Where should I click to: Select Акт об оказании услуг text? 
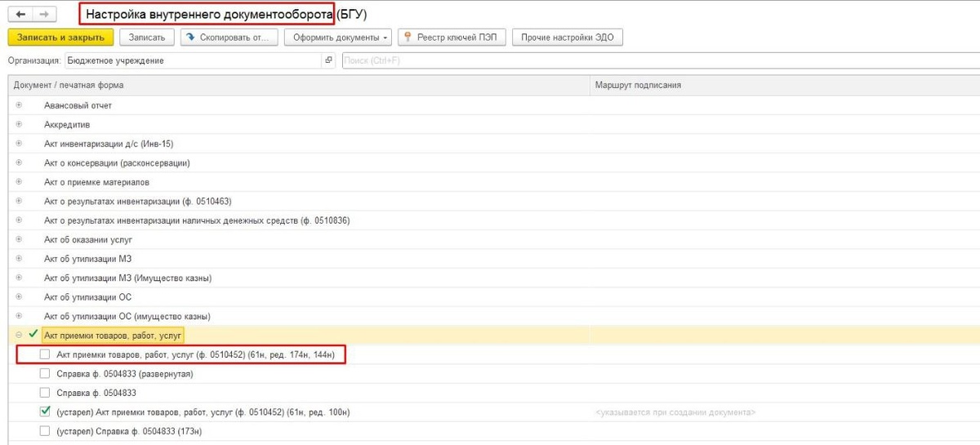point(88,239)
